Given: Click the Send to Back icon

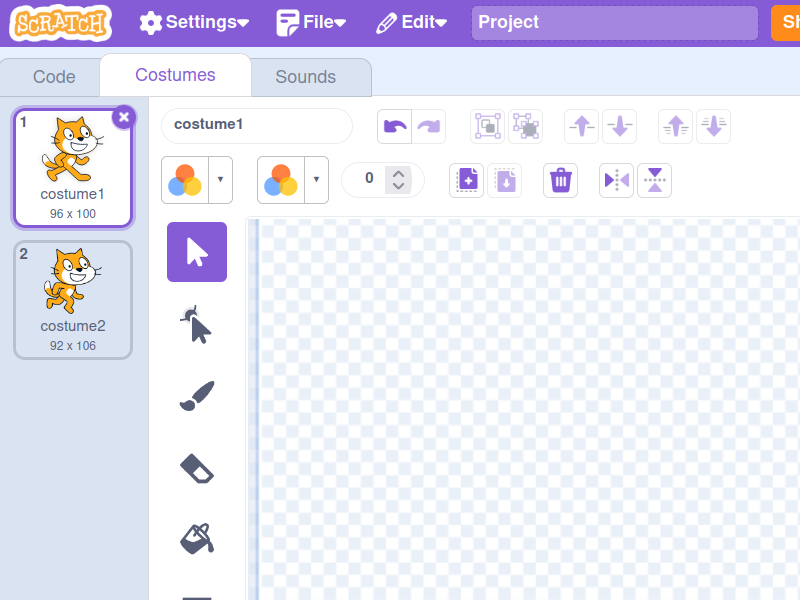Looking at the screenshot, I should click(713, 126).
